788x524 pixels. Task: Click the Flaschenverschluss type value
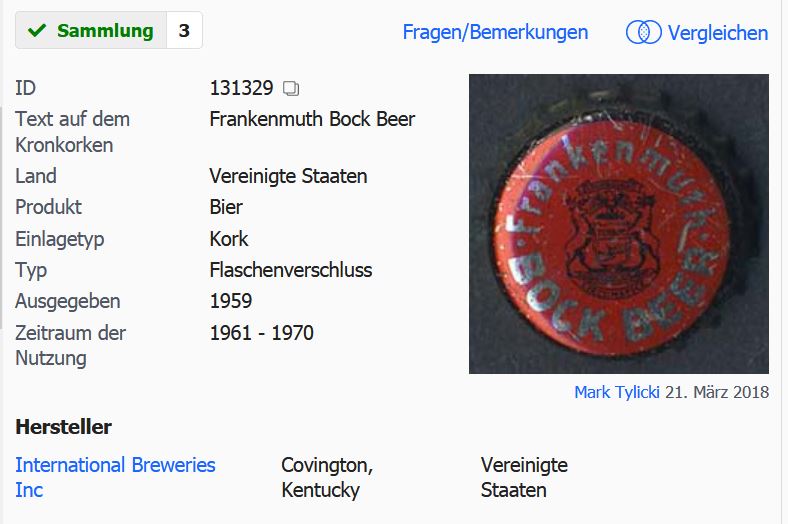pyautogui.click(x=291, y=270)
